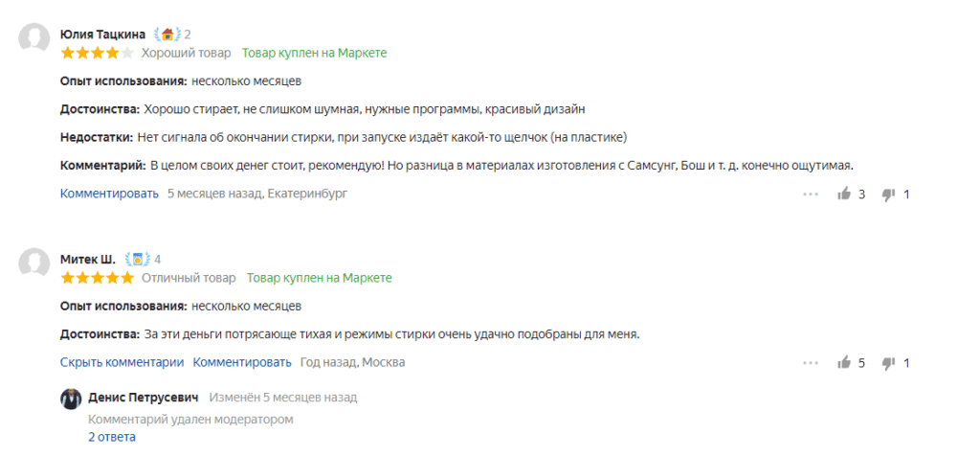
Task: Open Юлия Тацкина's user name link
Action: tap(102, 34)
